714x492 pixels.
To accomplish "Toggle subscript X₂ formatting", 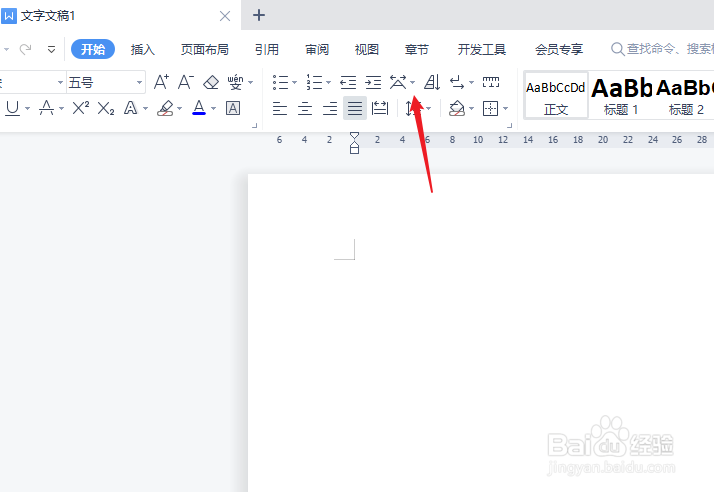I will [x=106, y=108].
